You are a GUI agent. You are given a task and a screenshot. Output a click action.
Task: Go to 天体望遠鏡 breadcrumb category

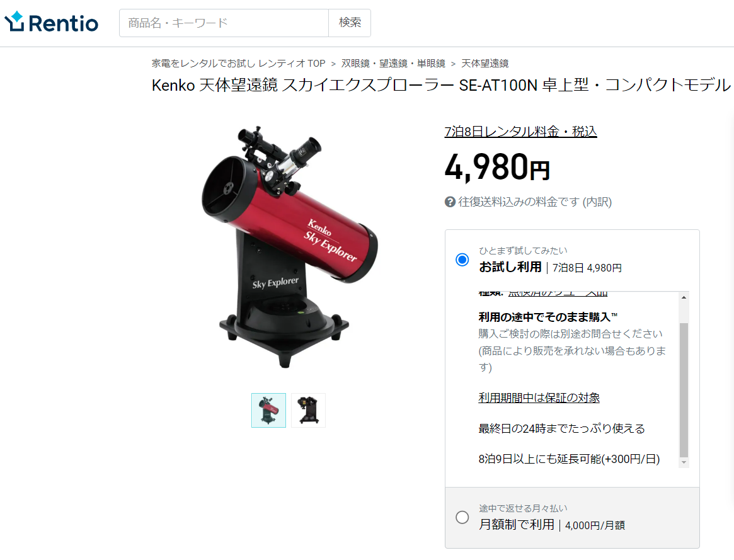485,63
